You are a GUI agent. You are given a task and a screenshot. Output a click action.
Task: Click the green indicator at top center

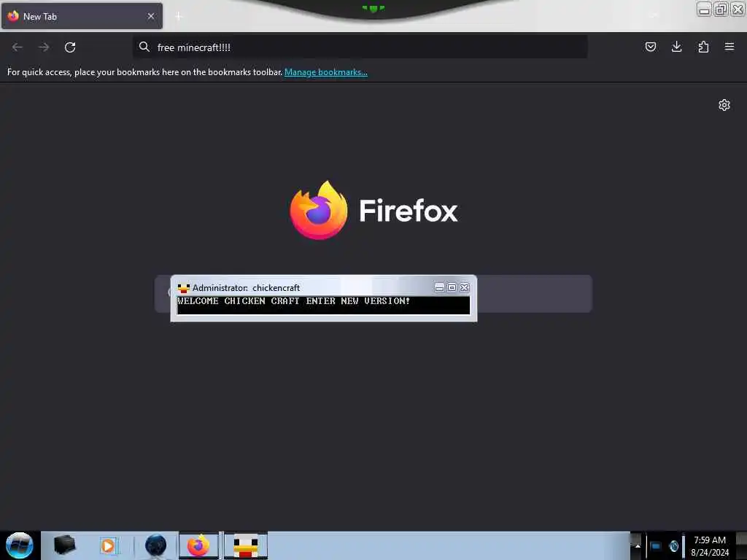(373, 8)
